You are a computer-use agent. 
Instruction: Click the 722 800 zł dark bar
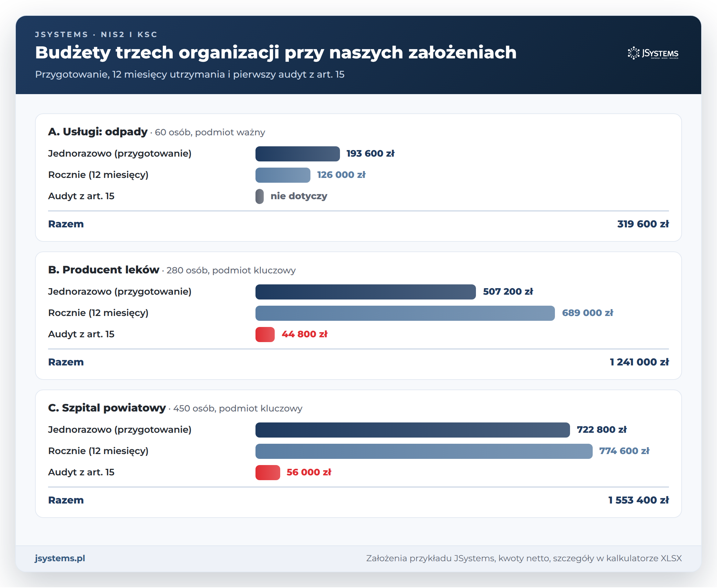(413, 430)
